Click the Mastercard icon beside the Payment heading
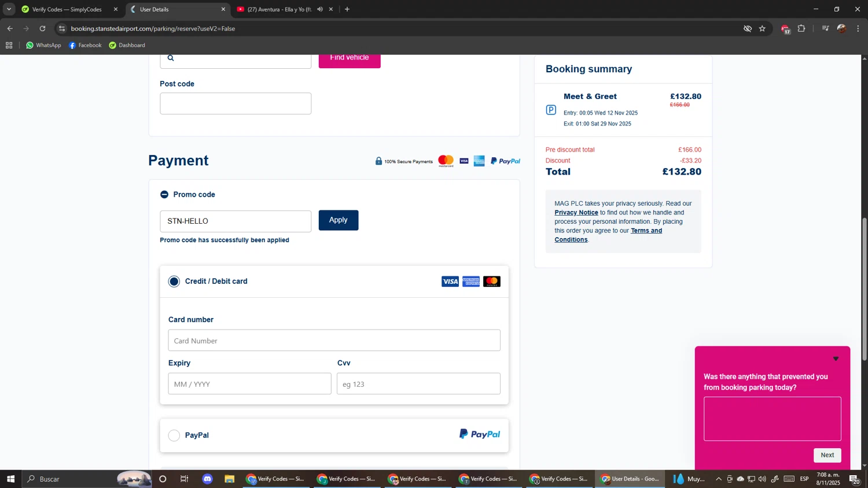Viewport: 868px width, 488px height. [x=446, y=161]
